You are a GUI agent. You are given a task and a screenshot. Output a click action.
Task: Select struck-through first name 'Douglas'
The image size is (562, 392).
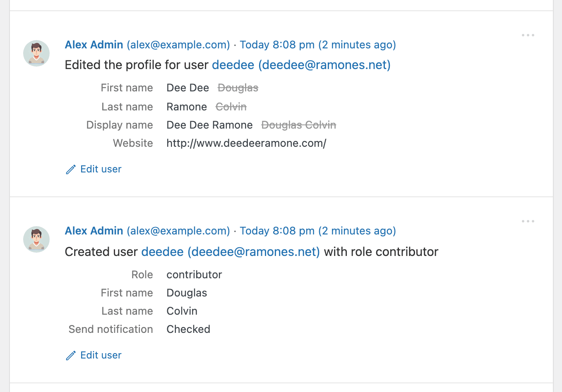coord(238,88)
